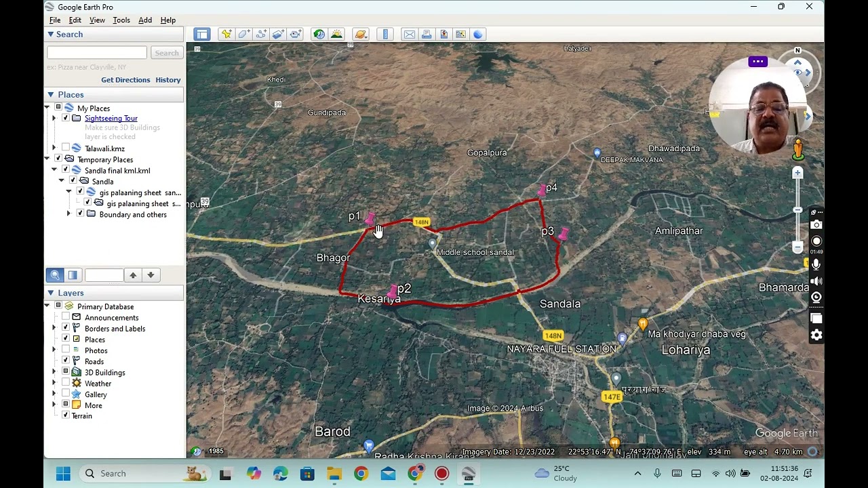Click the Print toolbar icon
Viewport: 868px width, 488px height.
pyautogui.click(x=427, y=34)
